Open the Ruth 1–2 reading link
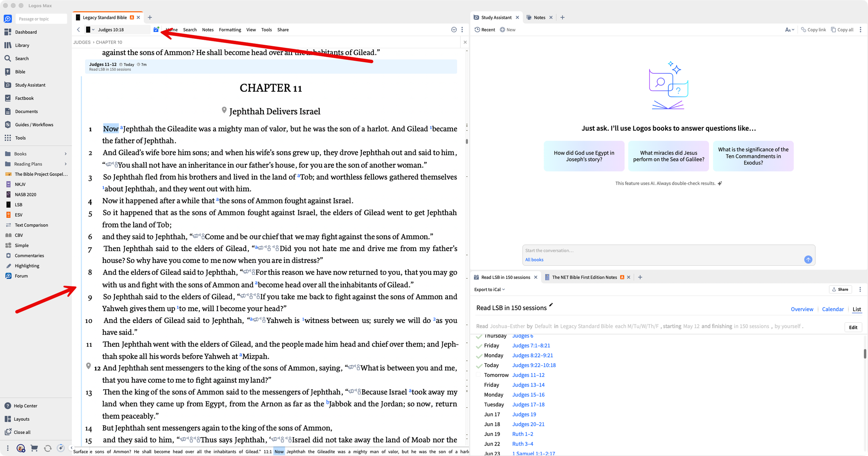Screen dimensions: 868x456 tap(523, 434)
